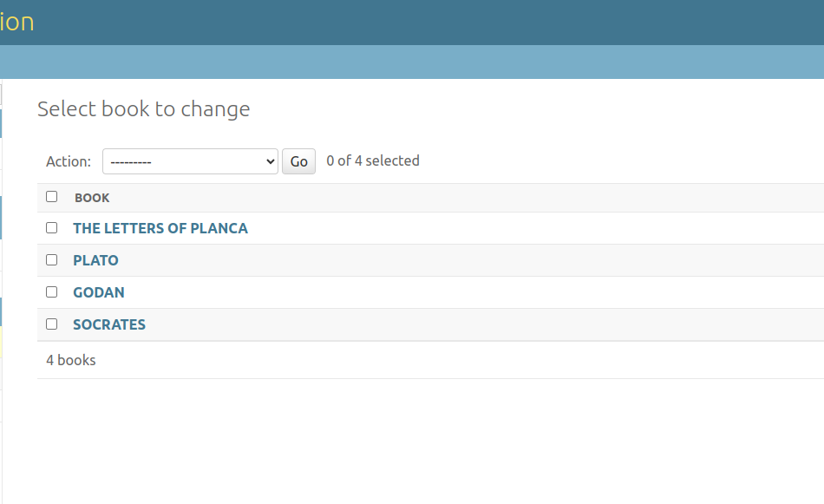The height and width of the screenshot is (504, 824).
Task: Click blank area of dark blue header bar
Action: pyautogui.click(x=434, y=22)
